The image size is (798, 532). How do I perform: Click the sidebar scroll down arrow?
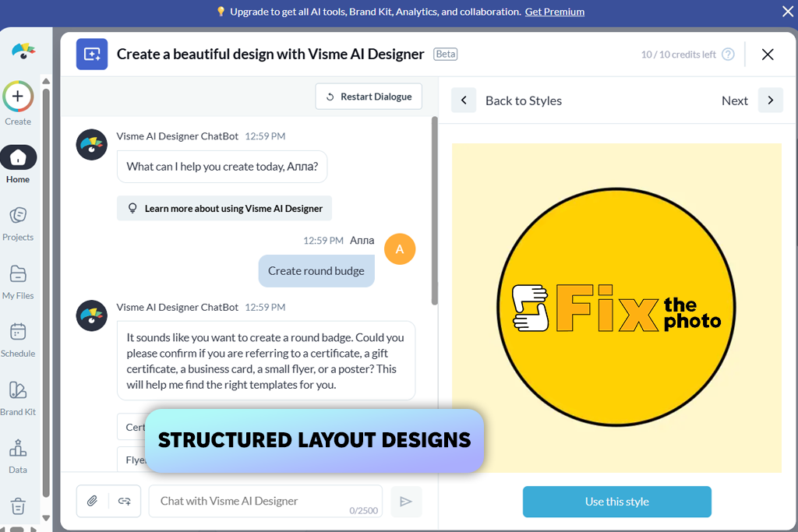pos(46,518)
